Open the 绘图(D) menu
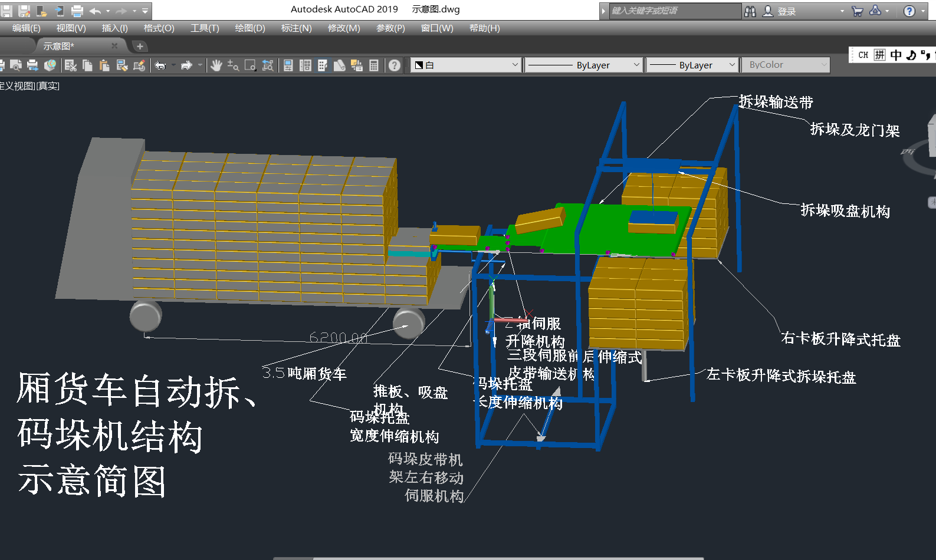The height and width of the screenshot is (560, 936). click(249, 28)
